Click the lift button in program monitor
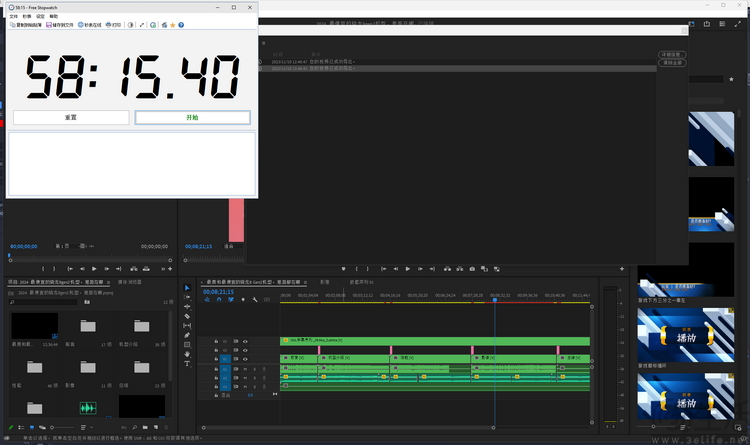This screenshot has height=445, width=750. click(447, 269)
